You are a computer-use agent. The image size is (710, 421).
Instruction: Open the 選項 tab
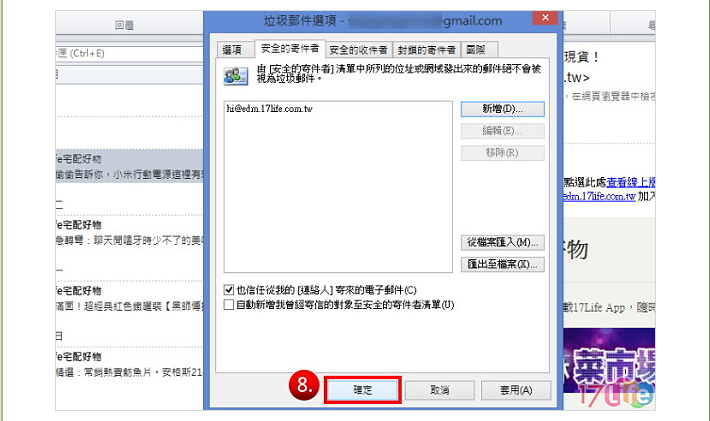pos(232,50)
